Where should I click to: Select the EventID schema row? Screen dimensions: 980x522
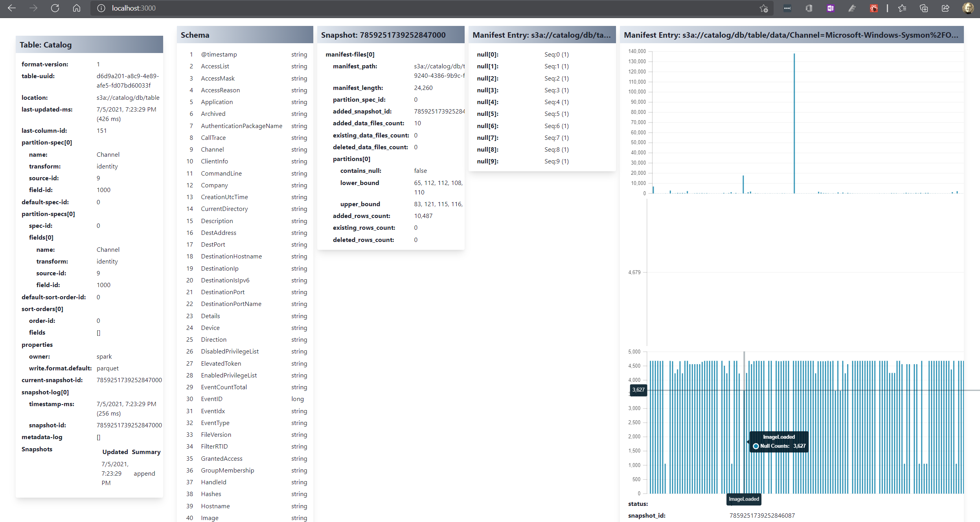click(x=211, y=399)
